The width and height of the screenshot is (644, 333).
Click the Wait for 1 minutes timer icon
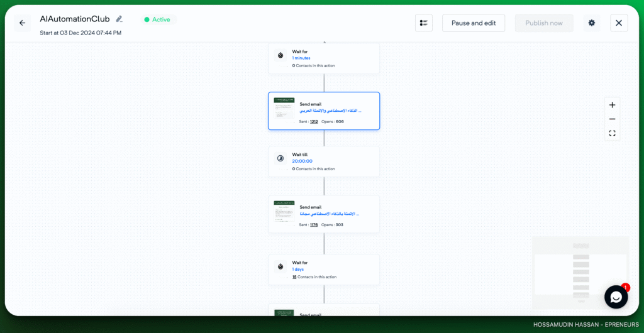pyautogui.click(x=280, y=55)
